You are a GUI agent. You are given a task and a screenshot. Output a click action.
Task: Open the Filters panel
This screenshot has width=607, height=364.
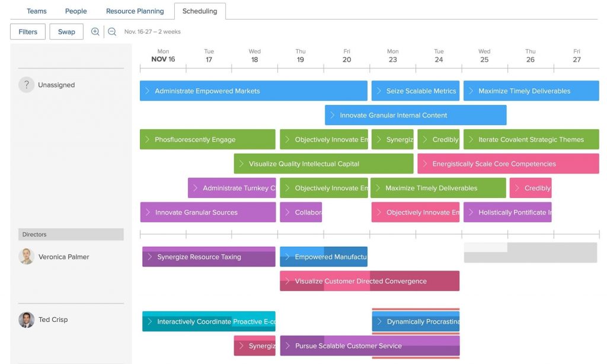(x=27, y=31)
